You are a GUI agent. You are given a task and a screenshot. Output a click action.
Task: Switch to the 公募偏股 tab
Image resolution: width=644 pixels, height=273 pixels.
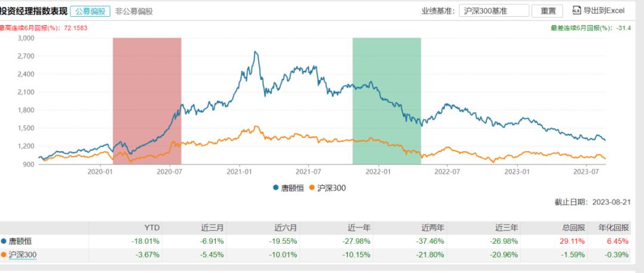click(x=90, y=11)
